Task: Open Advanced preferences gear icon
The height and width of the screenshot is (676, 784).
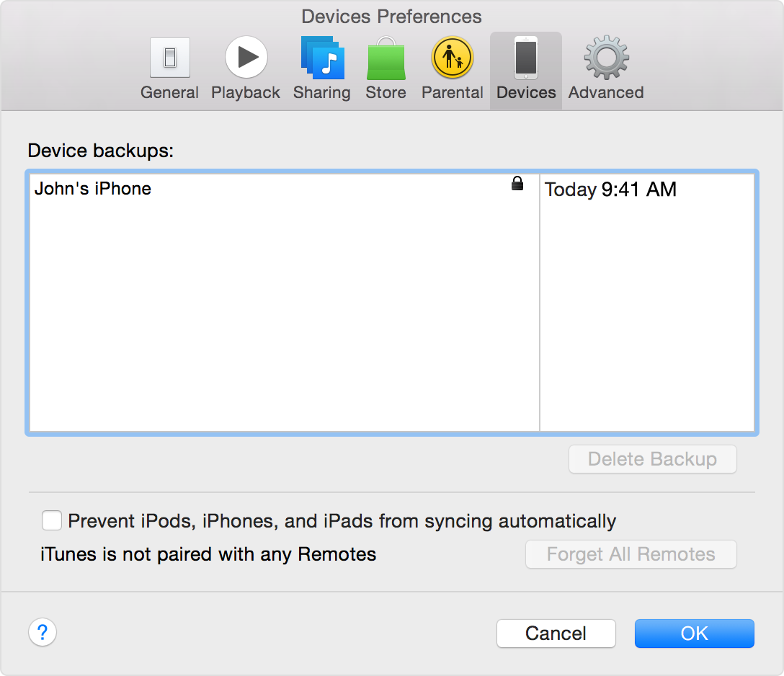Action: (606, 58)
